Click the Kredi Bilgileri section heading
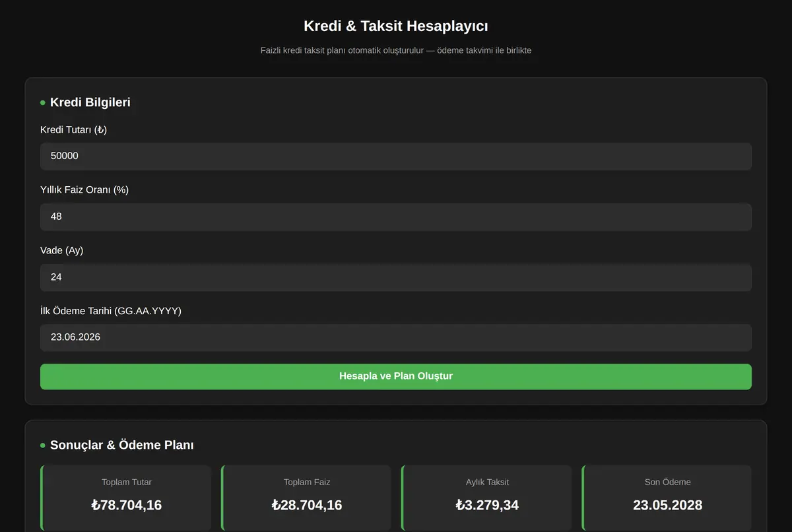The image size is (792, 532). (x=90, y=102)
